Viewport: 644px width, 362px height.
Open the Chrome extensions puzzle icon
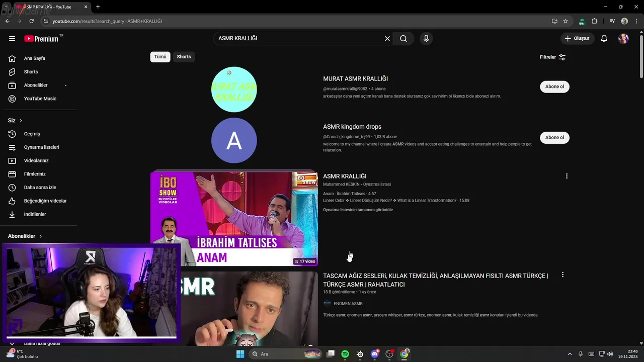[595, 21]
